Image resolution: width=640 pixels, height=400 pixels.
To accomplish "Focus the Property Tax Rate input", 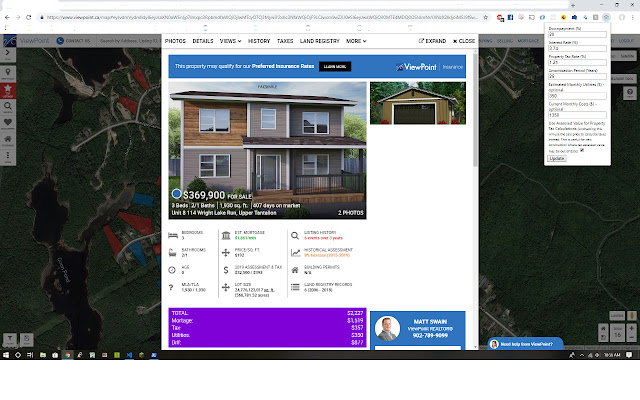I will click(x=577, y=62).
